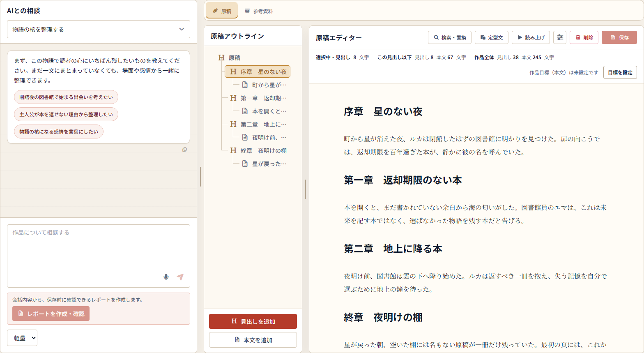Select suggestion 主人公が本を返せない理由から整理したい
The width and height of the screenshot is (644, 353).
tap(66, 114)
